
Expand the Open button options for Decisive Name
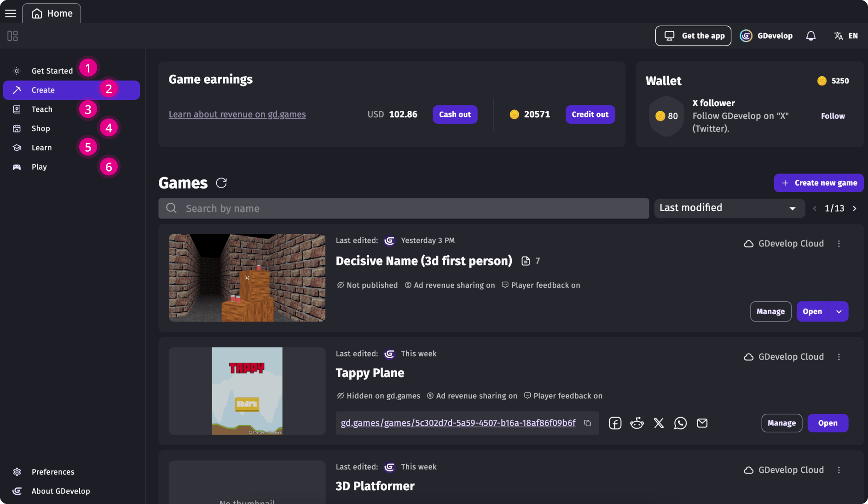tap(839, 311)
